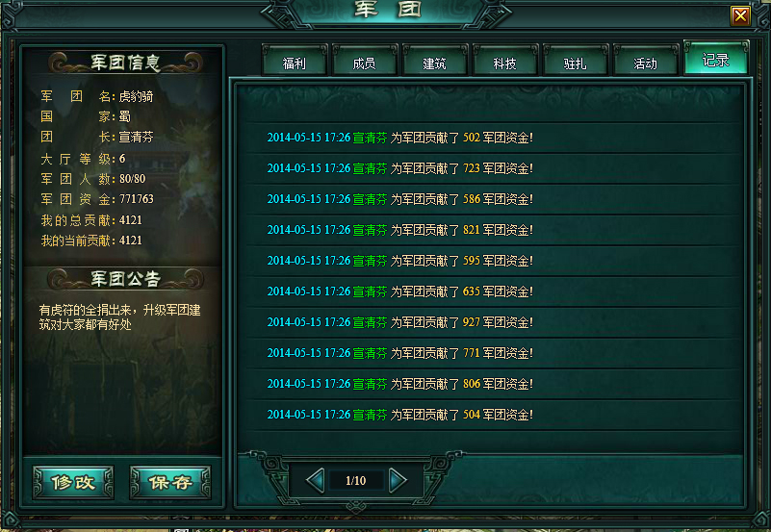This screenshot has width=771, height=532.
Task: Go to the previous records page arrow
Action: coord(315,480)
